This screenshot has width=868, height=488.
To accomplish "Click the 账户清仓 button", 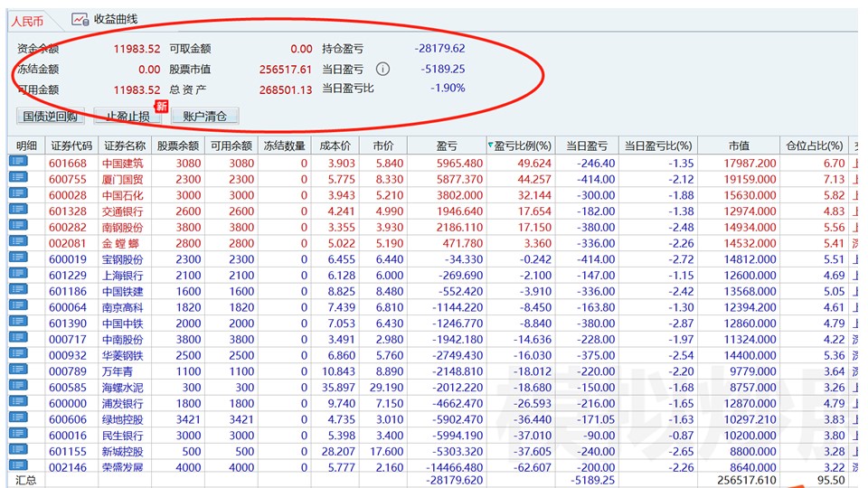I will coord(205,117).
